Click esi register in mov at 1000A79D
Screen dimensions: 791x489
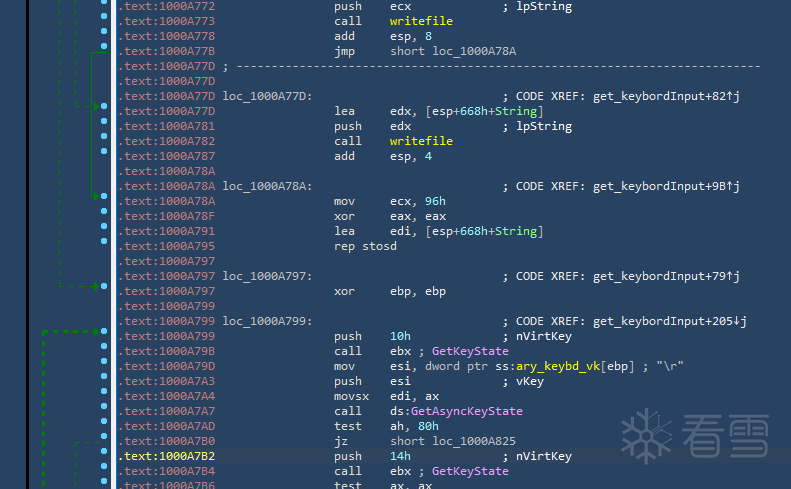[x=400, y=366]
